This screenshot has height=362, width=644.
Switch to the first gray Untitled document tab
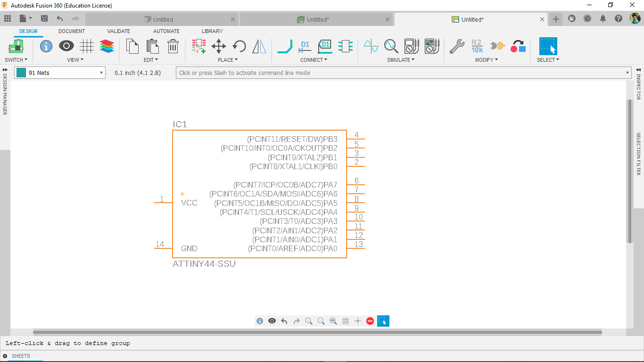(162, 19)
